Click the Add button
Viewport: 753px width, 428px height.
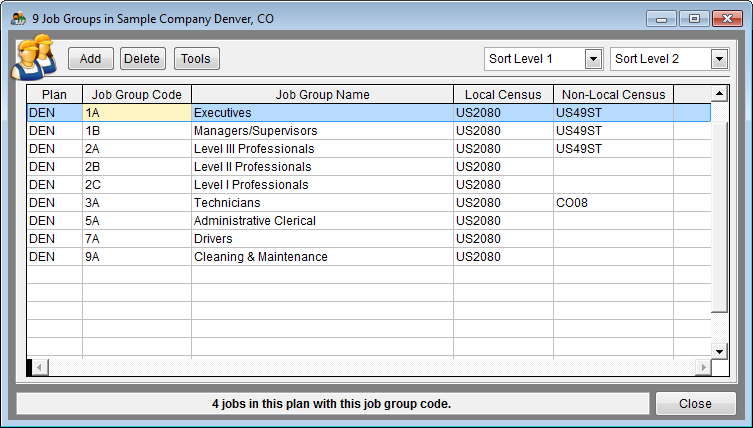[91, 59]
